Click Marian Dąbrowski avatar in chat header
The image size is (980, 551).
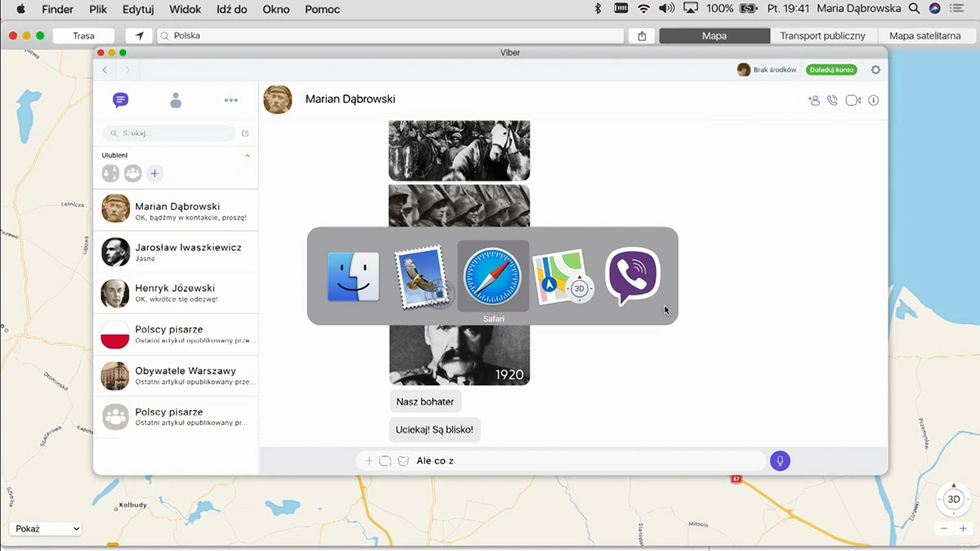coord(278,100)
